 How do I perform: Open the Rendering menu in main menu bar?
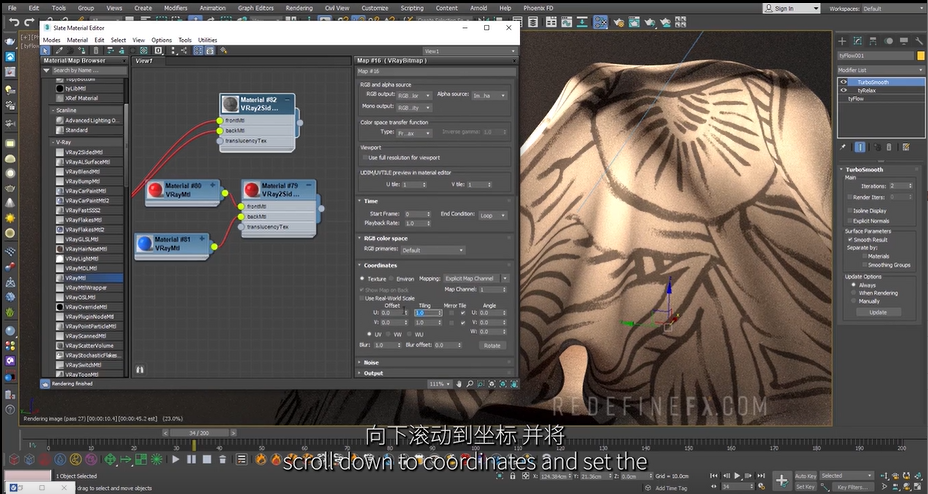click(x=299, y=8)
